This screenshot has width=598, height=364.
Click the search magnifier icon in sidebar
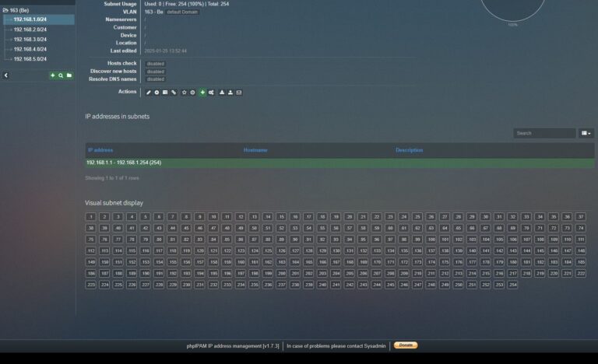pyautogui.click(x=61, y=75)
